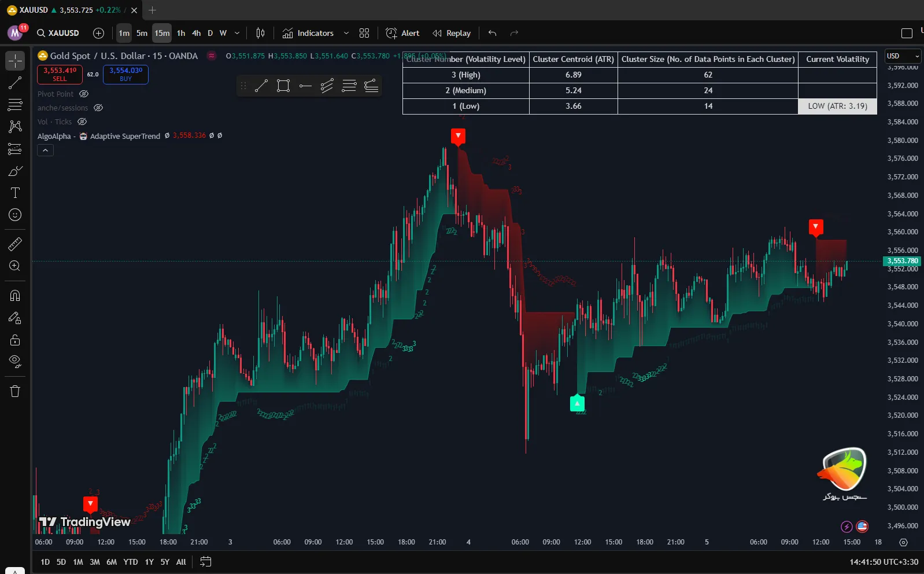Show the anche/sessions indicator via eye icon
The image size is (924, 574).
(x=98, y=108)
